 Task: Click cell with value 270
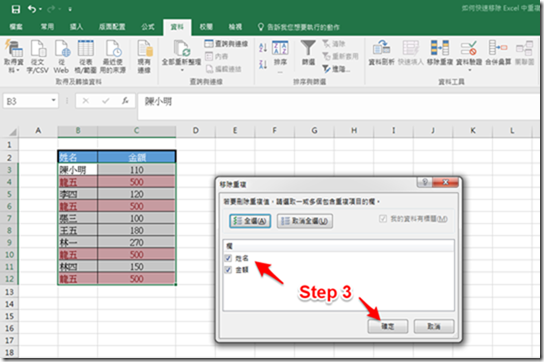(x=137, y=242)
